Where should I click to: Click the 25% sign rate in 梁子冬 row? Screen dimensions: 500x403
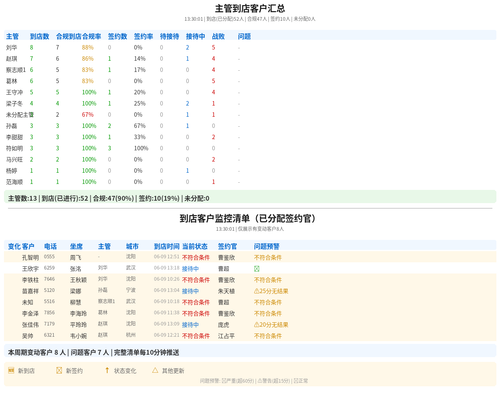click(x=140, y=104)
